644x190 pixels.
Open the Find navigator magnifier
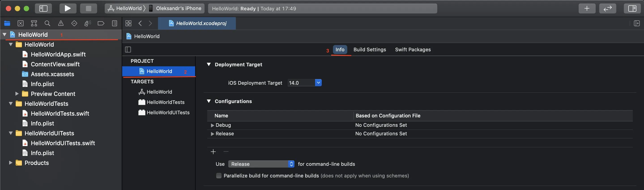(47, 24)
